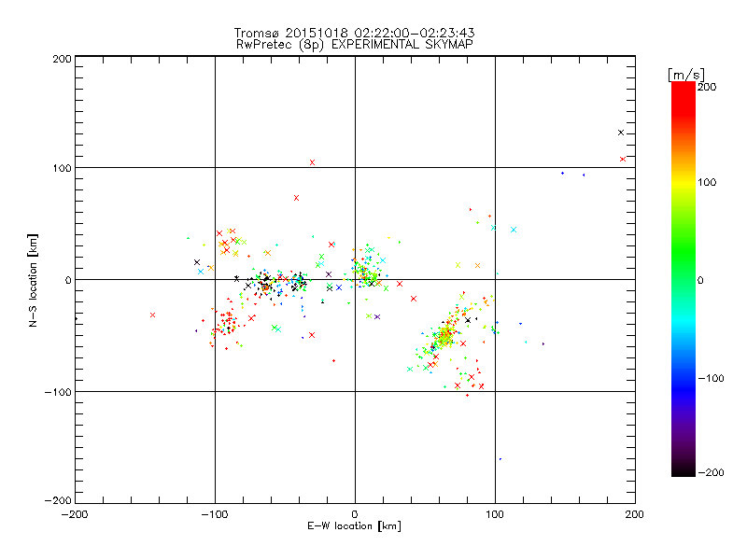Pick the blue band of the velocity colorbar
747x560 pixels.
(684, 388)
